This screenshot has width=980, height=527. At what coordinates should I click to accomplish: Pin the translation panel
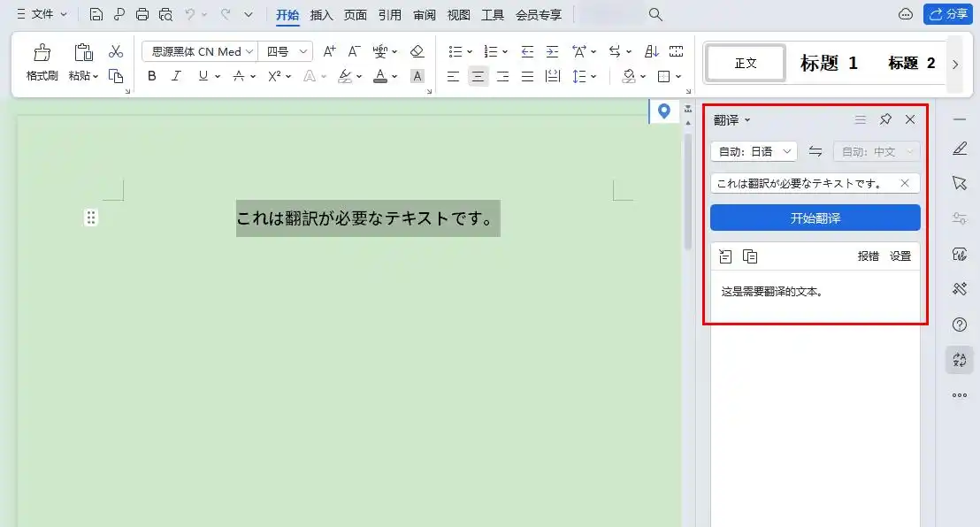coord(885,119)
